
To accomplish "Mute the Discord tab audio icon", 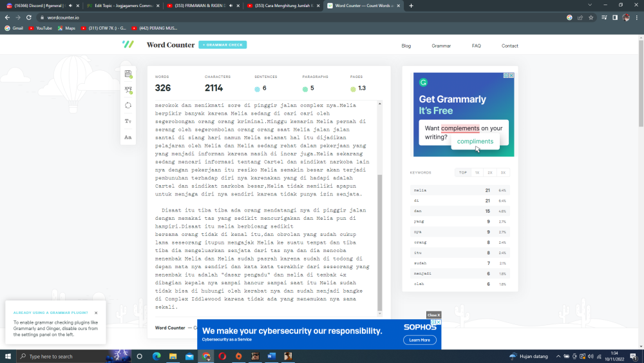I will point(70,6).
